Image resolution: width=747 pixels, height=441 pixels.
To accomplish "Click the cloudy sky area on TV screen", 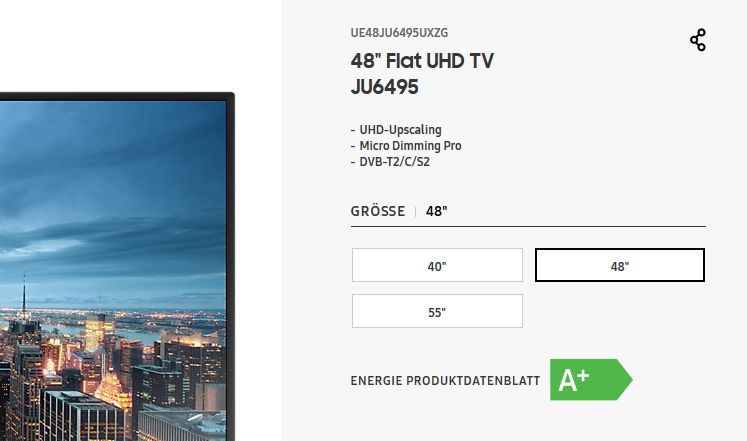I will pyautogui.click(x=113, y=190).
